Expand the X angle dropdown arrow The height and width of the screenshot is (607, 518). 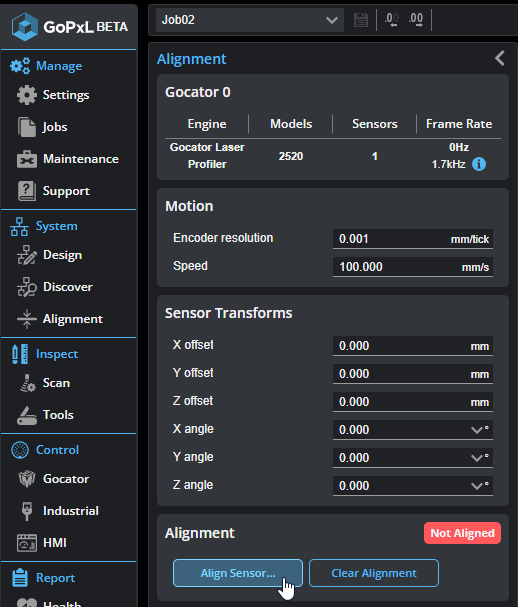click(476, 430)
